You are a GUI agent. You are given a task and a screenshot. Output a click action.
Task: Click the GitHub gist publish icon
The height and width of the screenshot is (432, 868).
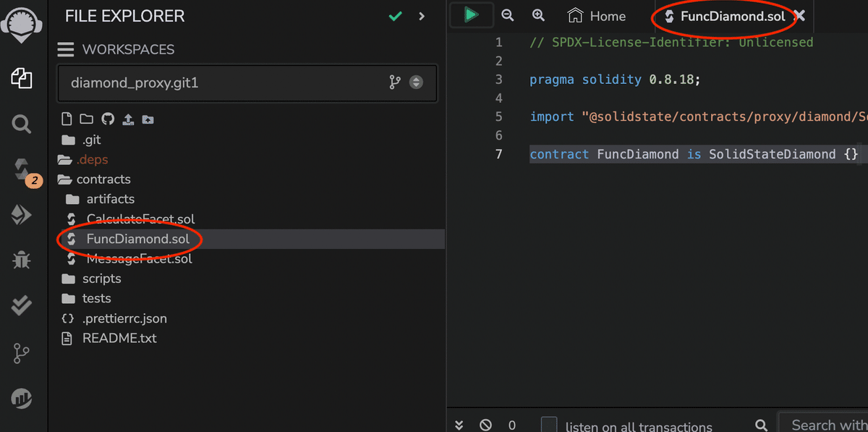tap(107, 119)
